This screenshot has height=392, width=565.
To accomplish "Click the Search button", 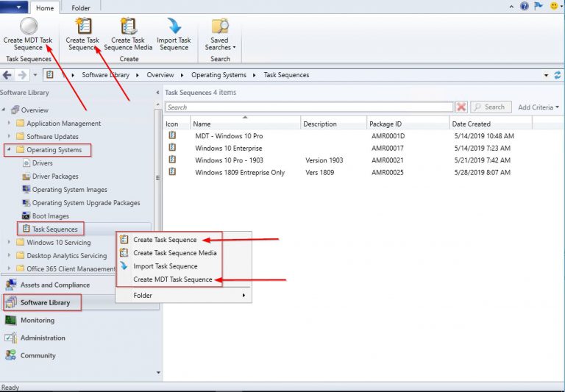I will (x=491, y=107).
